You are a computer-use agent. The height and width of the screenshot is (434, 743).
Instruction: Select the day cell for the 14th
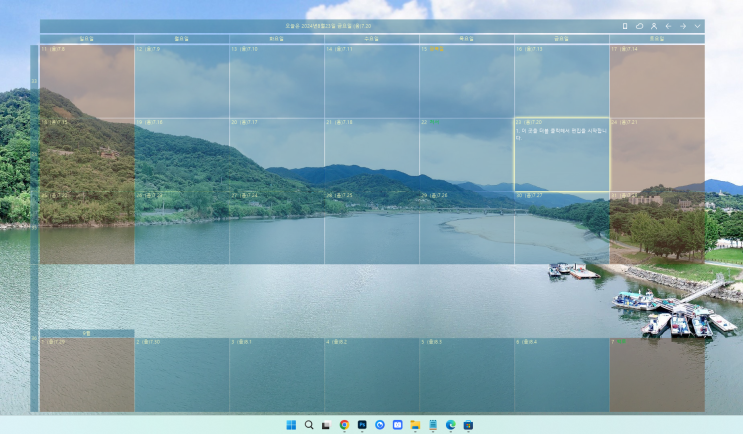point(372,81)
